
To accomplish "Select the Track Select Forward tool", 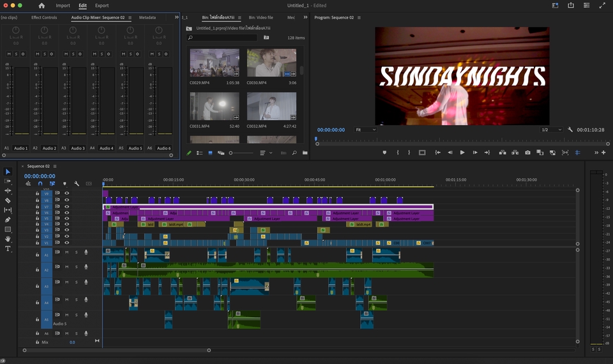I will pyautogui.click(x=8, y=181).
